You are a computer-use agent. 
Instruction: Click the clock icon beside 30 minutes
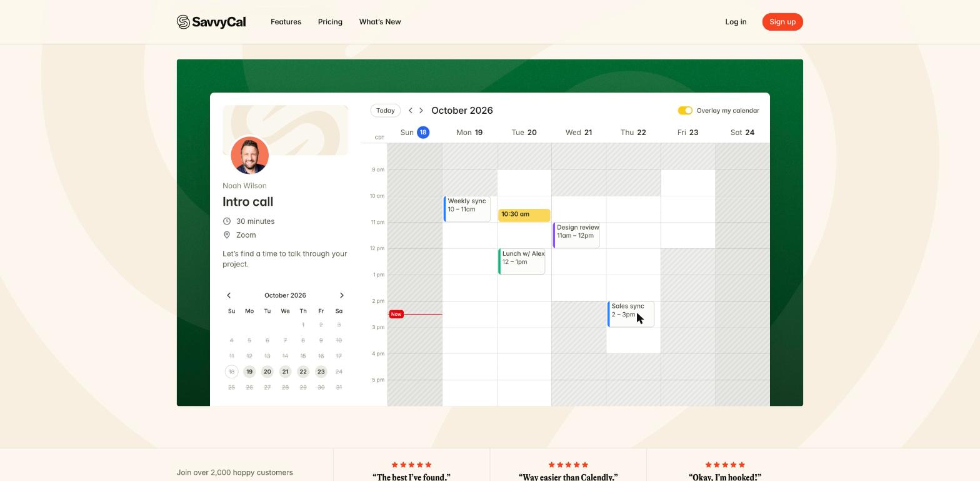click(227, 221)
